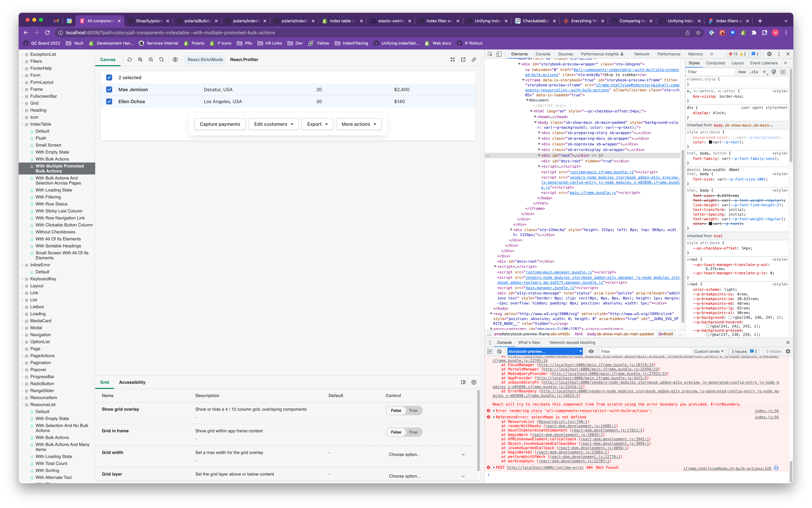Click the Capture payments button
Image resolution: width=812 pixels, height=508 pixels.
point(220,124)
